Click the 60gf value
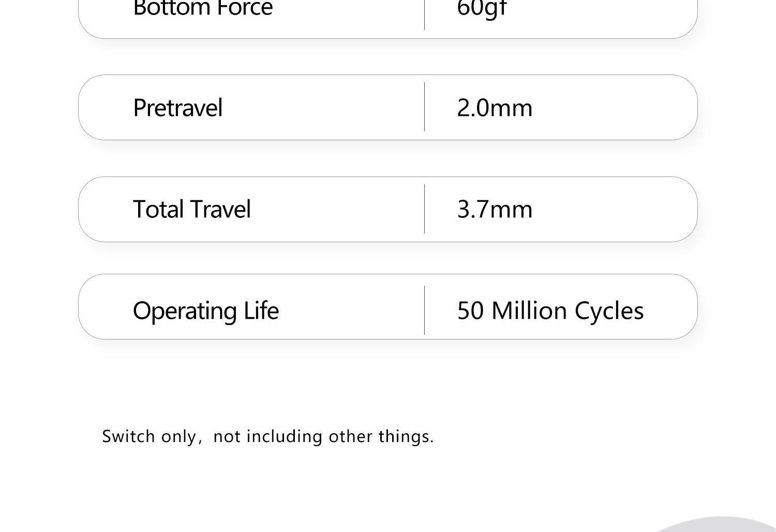Viewport: 776px width, 532px height. (x=481, y=8)
